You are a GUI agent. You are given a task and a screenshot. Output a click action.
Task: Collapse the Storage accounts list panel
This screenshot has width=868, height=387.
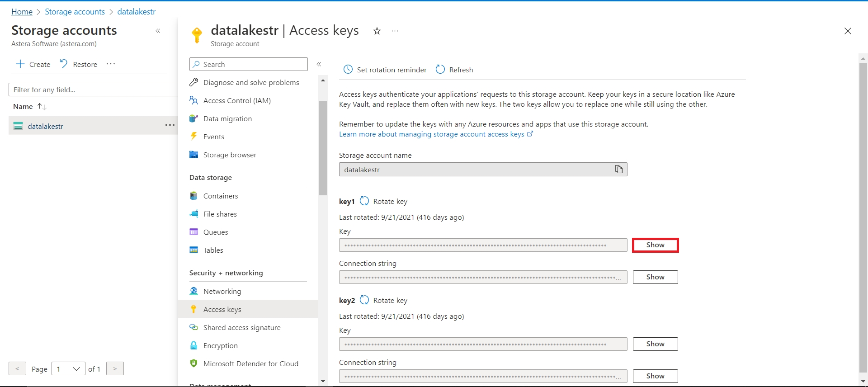click(158, 31)
